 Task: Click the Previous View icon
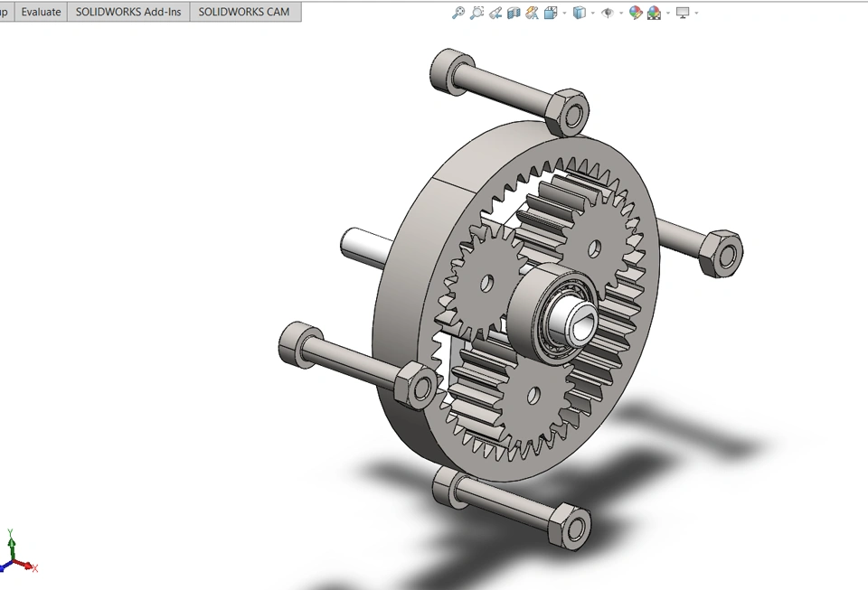(x=495, y=13)
